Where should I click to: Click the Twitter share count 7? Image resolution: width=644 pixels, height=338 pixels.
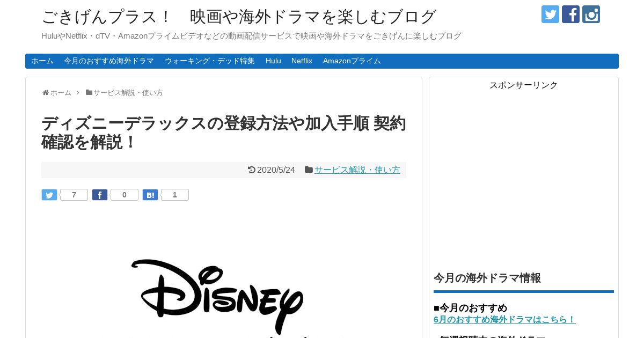(x=74, y=195)
